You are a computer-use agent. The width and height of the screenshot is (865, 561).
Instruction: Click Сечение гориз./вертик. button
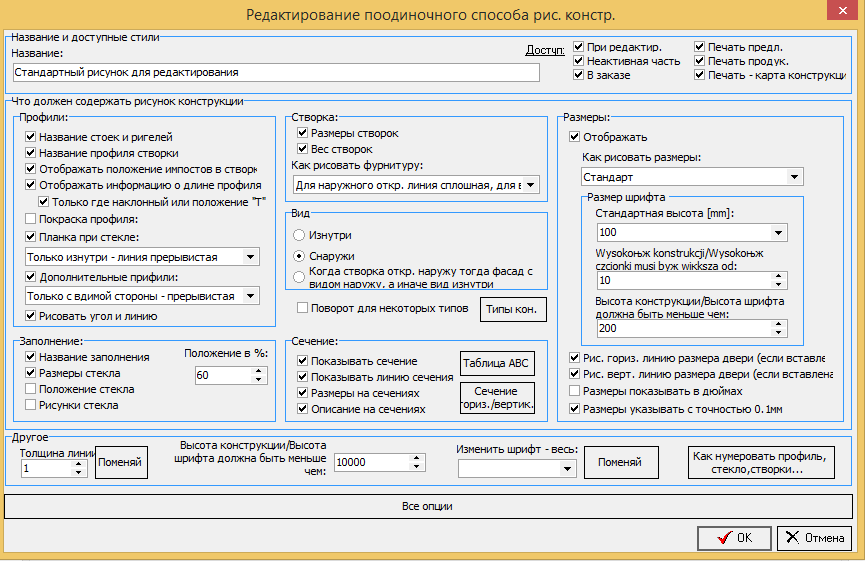pos(498,398)
